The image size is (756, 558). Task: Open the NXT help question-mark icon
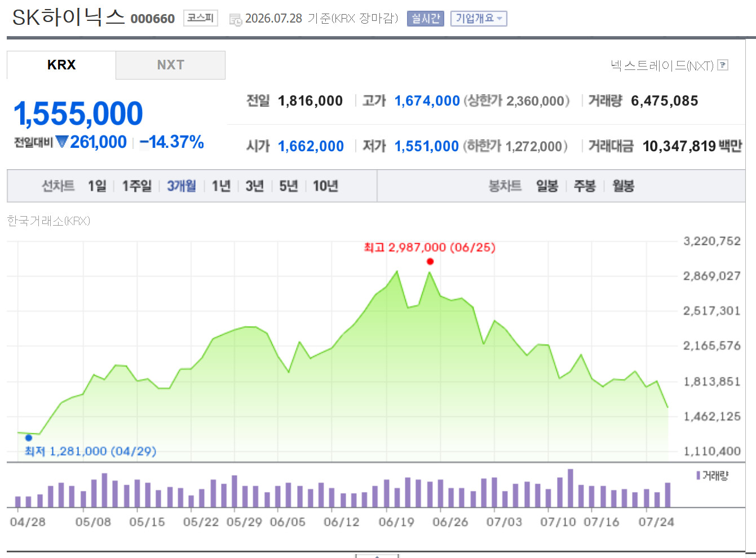pos(723,65)
